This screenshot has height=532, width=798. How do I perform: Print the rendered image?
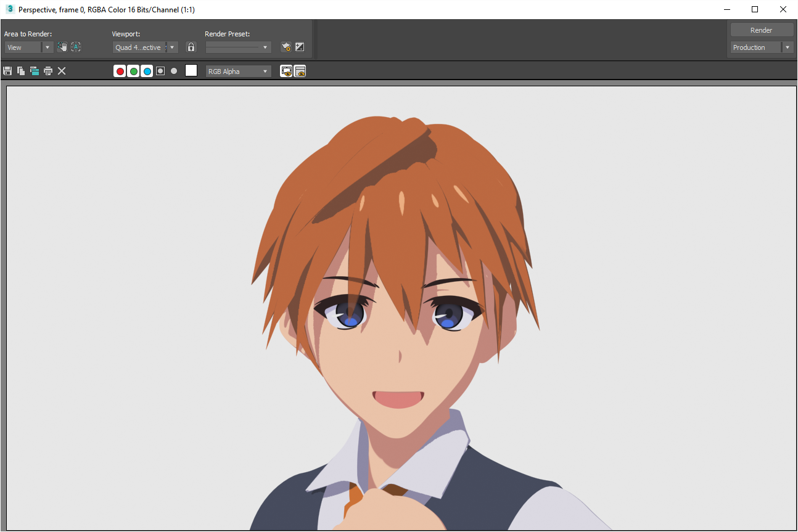coord(48,72)
